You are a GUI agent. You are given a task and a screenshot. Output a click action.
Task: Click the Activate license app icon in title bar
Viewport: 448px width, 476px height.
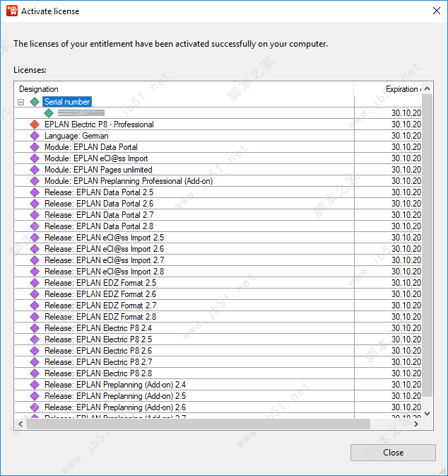click(x=12, y=11)
